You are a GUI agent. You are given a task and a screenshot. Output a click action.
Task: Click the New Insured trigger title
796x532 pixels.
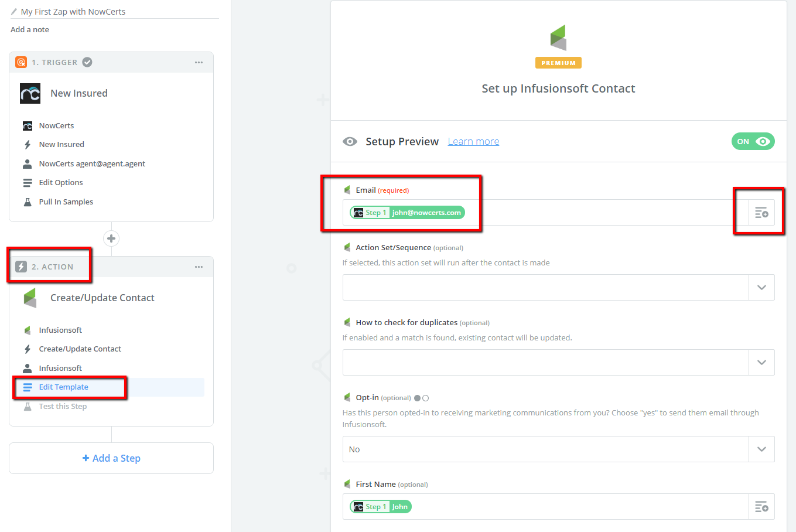[x=79, y=93]
